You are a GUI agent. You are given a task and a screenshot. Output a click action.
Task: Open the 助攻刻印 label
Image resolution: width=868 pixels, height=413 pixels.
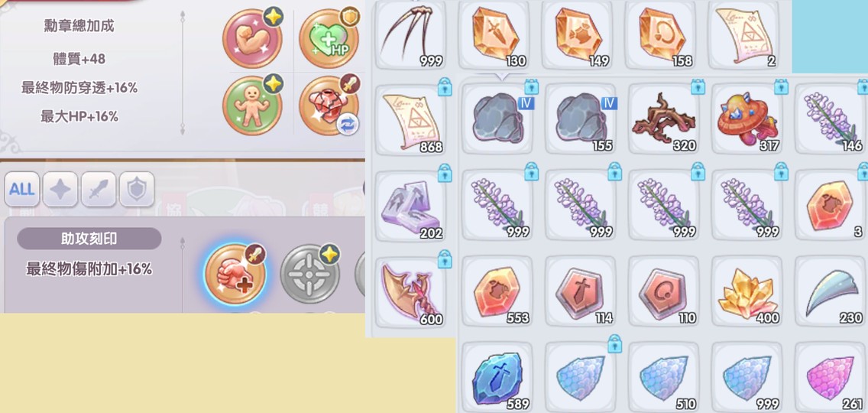(89, 239)
